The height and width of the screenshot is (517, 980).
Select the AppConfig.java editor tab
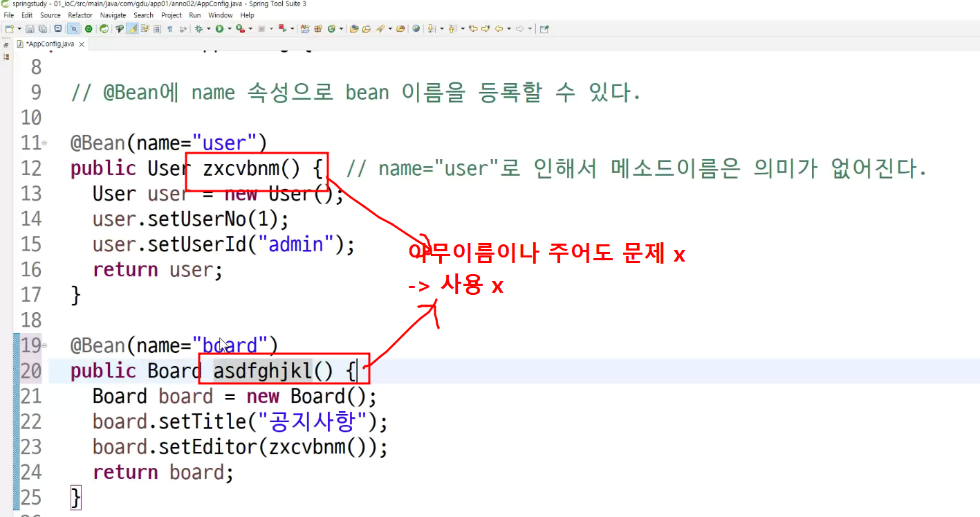[x=50, y=44]
